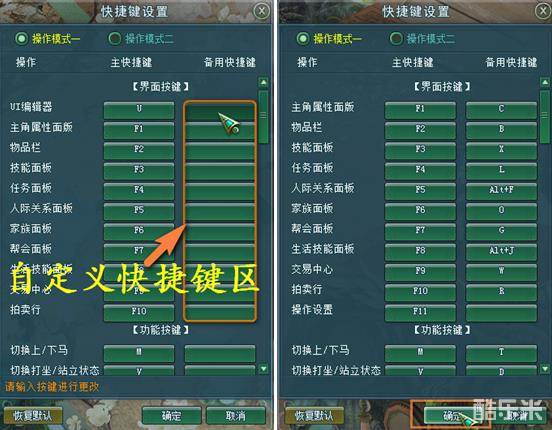This screenshot has width=552, height=430.
Task: Click the right panel's scroll-up arrow
Action: [545, 82]
